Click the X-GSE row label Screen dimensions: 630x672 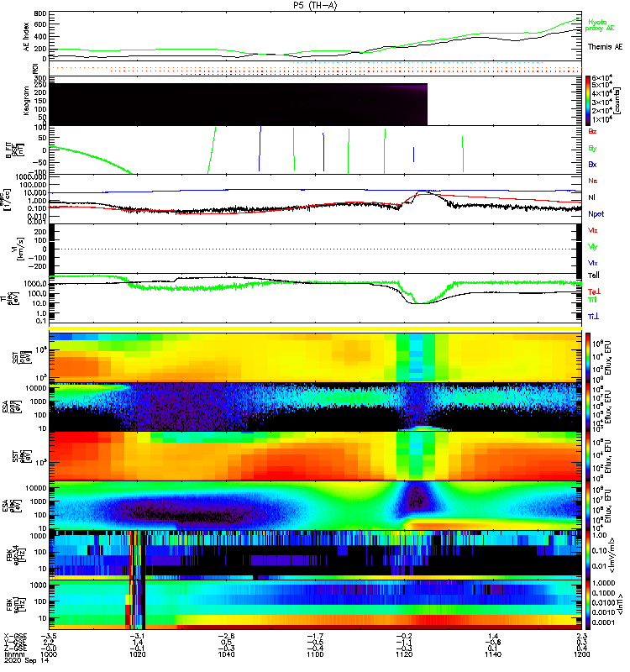[15, 637]
